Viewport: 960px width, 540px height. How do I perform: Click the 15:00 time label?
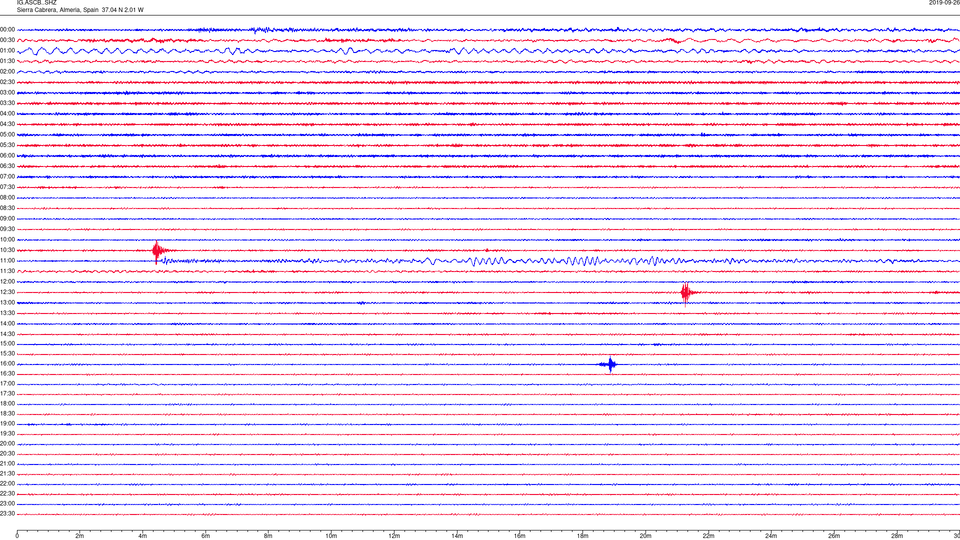(x=7, y=344)
